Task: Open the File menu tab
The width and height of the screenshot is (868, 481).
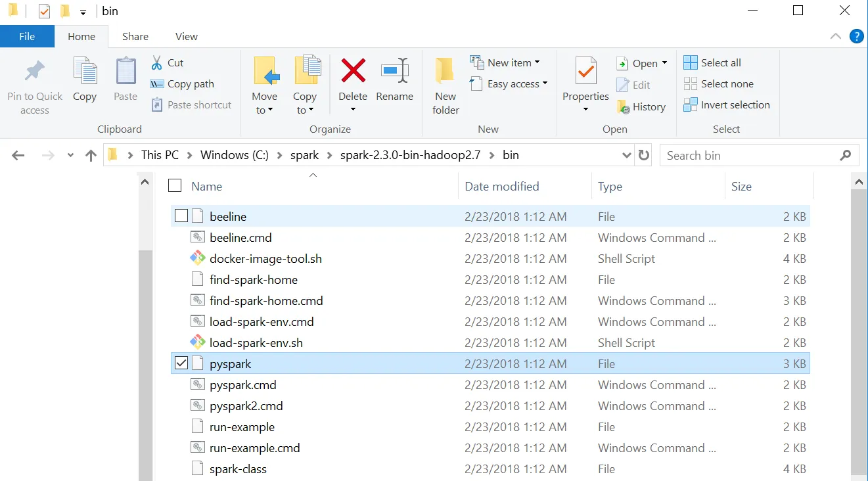Action: pos(27,36)
